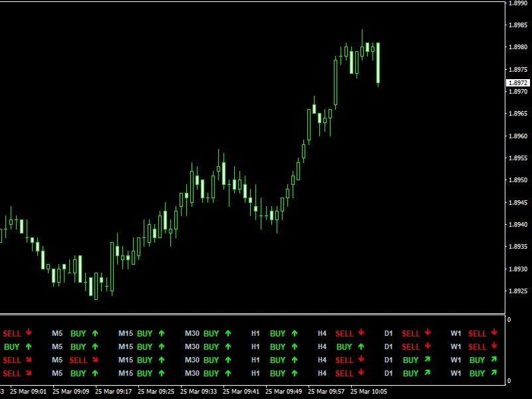Click the latest candlestick ending at 1.8972
Viewport: 532px width, 399px height.
[x=378, y=63]
